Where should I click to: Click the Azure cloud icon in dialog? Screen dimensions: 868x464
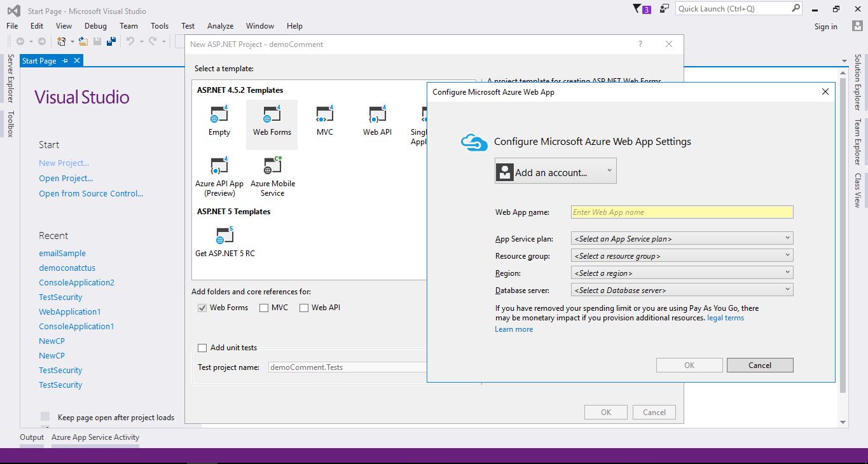coord(474,142)
